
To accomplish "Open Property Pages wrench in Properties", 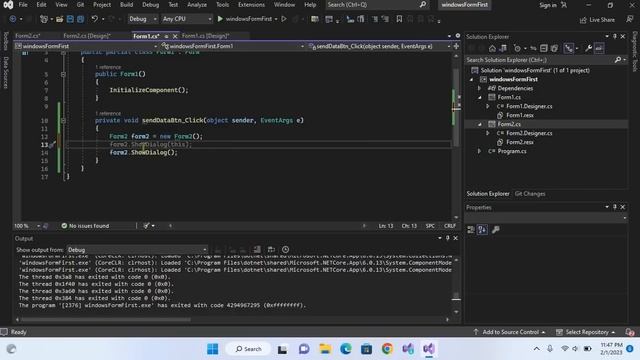I will tap(496, 230).
